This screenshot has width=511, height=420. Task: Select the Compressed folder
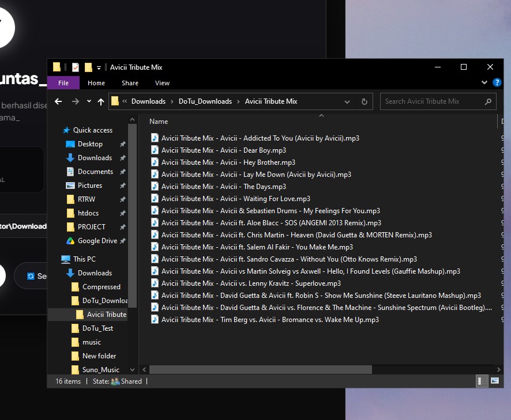102,287
